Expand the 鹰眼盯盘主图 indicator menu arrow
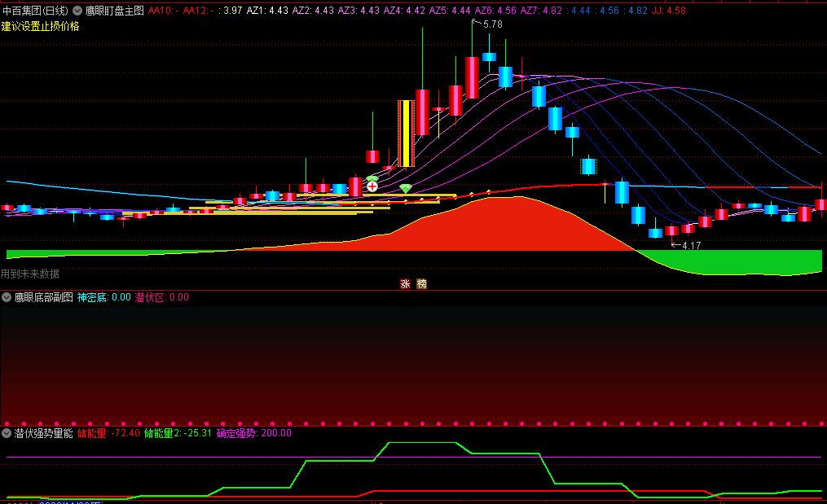The image size is (827, 504). click(77, 11)
